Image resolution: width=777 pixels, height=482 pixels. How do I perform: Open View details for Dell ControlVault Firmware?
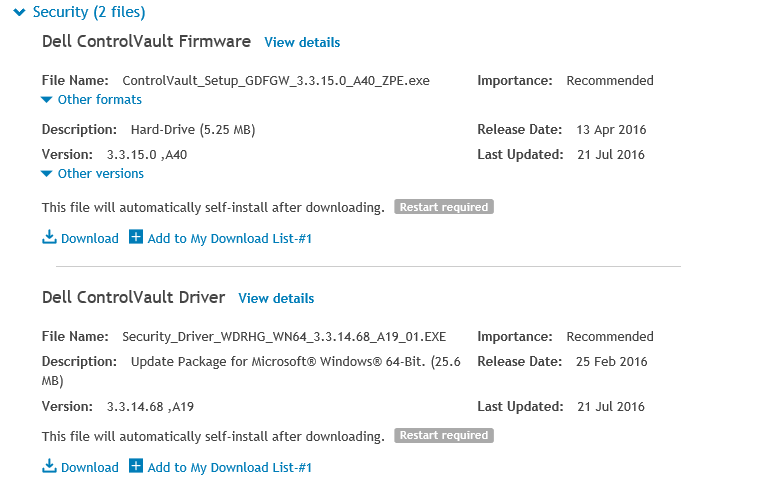(302, 43)
